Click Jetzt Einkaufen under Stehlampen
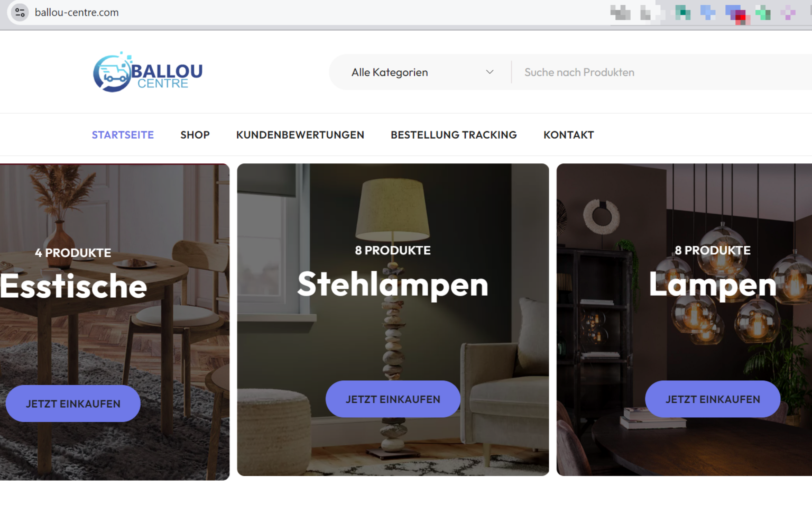This screenshot has height=513, width=812. 393,399
